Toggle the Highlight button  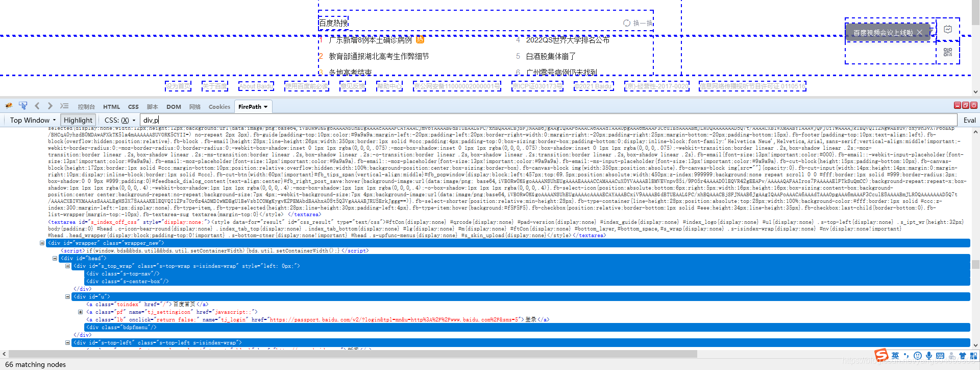(x=78, y=120)
